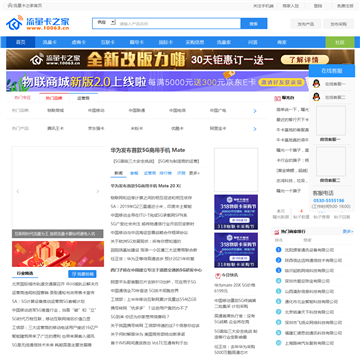Screen dimensions: 360x360
Task: Select the 腾讯王卡 product
Action: (x=55, y=128)
